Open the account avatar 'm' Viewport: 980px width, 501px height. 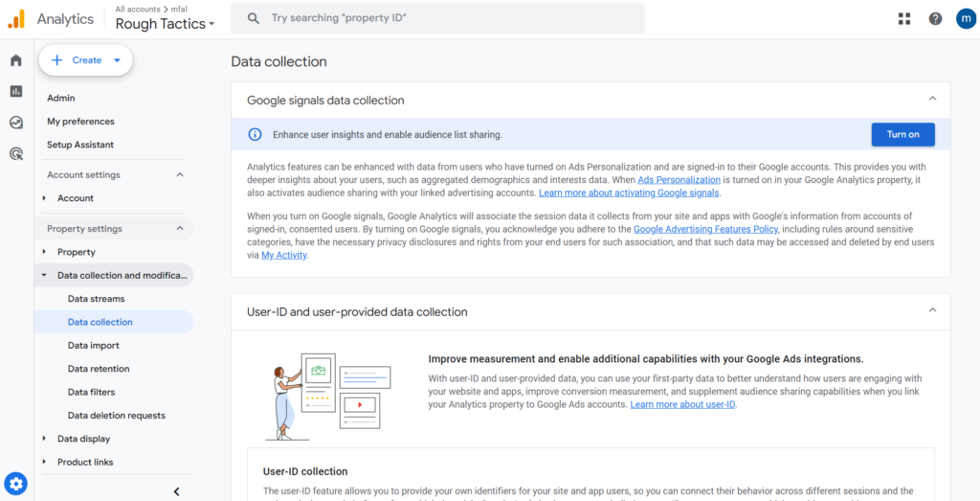[x=965, y=19]
